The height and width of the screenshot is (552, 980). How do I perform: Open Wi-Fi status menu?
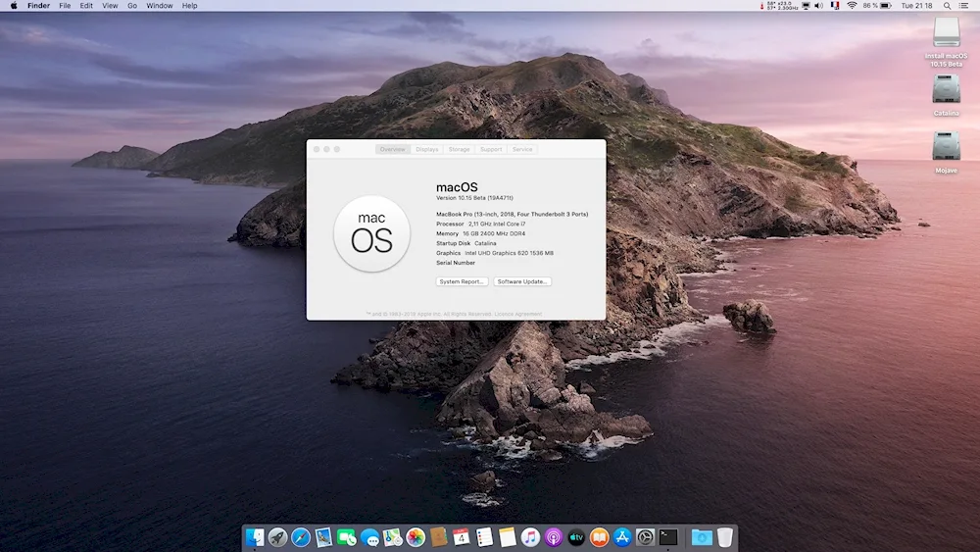(x=852, y=6)
